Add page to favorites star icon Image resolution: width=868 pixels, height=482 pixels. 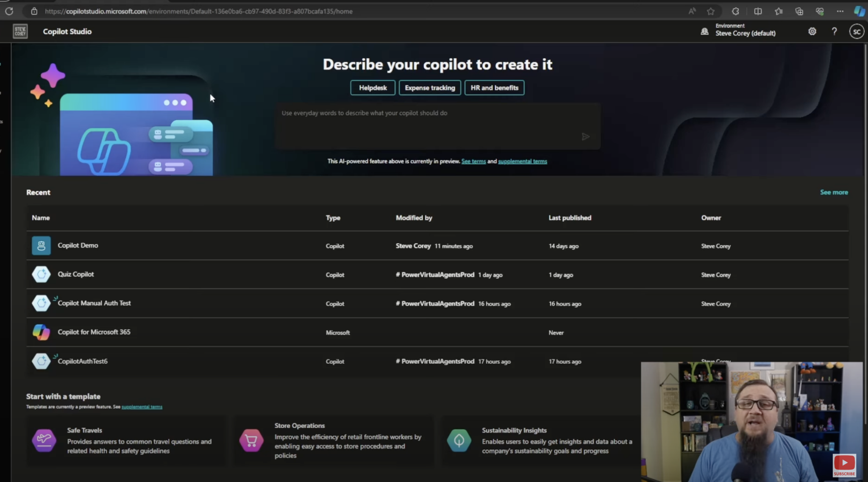(x=711, y=11)
